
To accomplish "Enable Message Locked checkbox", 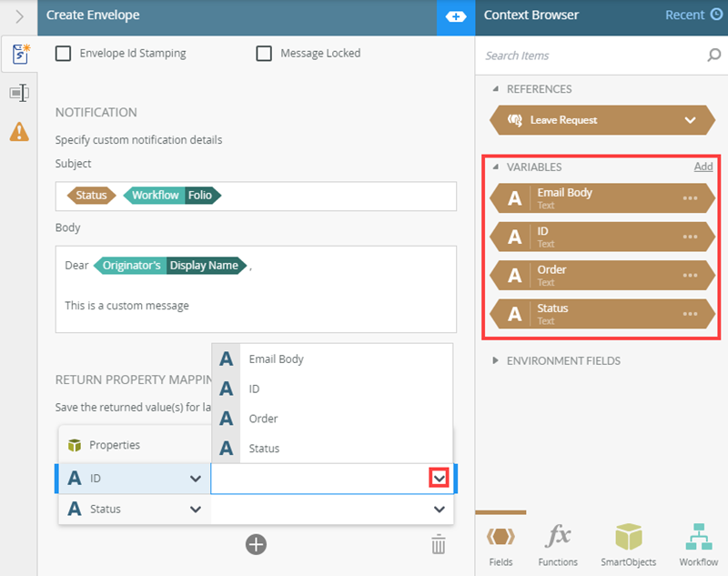I will click(x=264, y=54).
